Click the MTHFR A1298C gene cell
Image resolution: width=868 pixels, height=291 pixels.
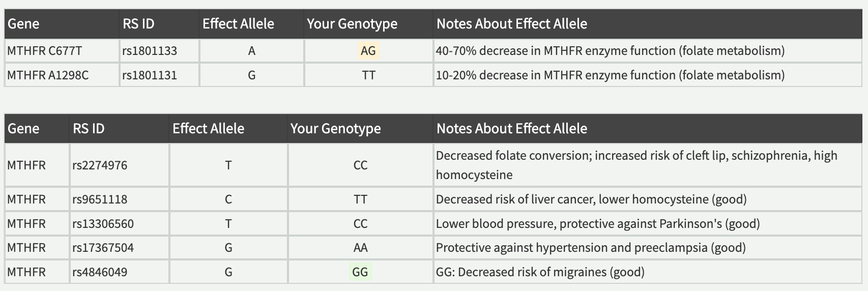click(62, 75)
